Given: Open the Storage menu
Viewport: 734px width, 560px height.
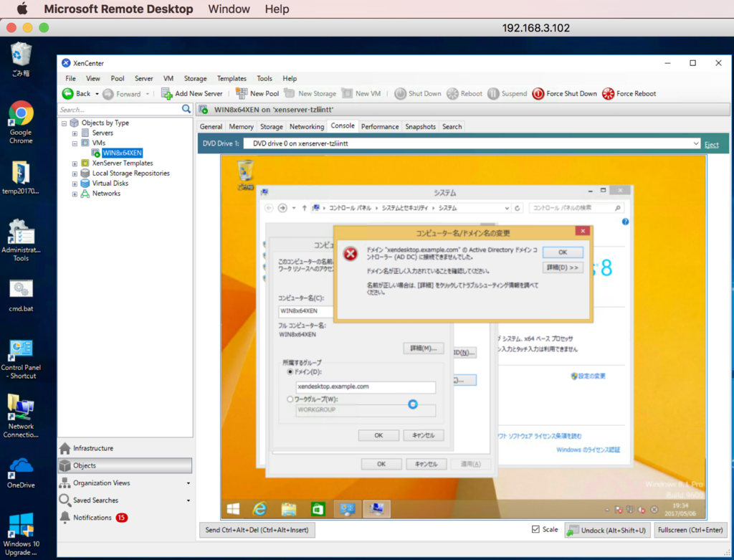Looking at the screenshot, I should [x=195, y=79].
